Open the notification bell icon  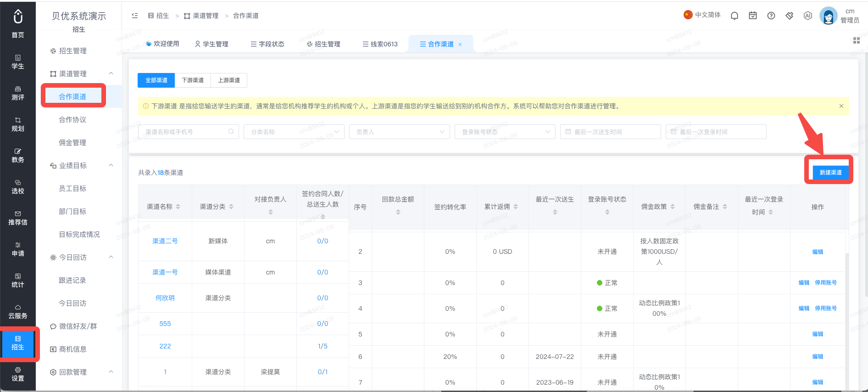[734, 16]
